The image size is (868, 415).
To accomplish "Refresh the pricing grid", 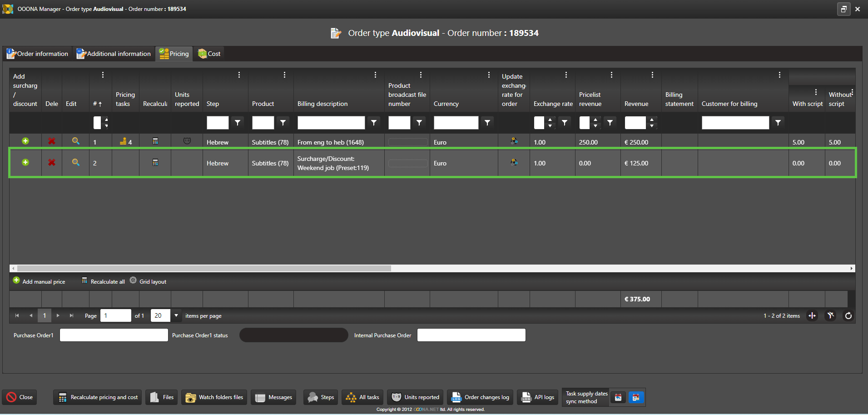I will [848, 316].
